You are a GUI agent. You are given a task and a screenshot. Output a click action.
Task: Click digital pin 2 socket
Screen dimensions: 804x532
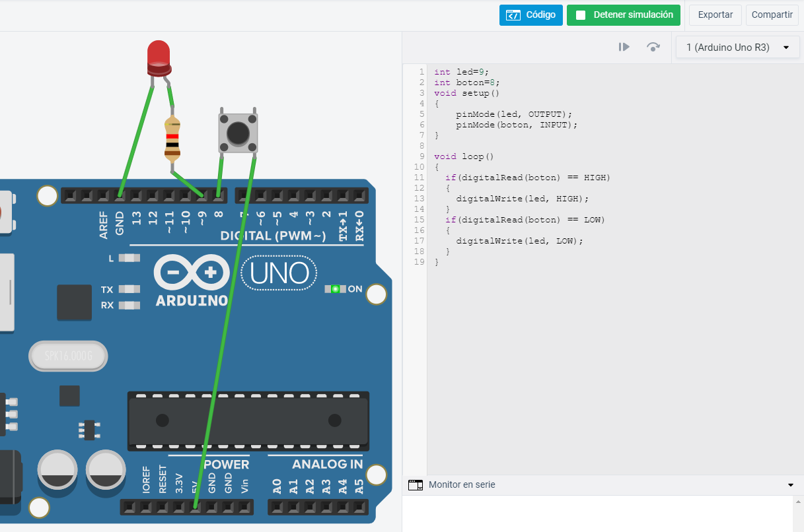coord(327,195)
